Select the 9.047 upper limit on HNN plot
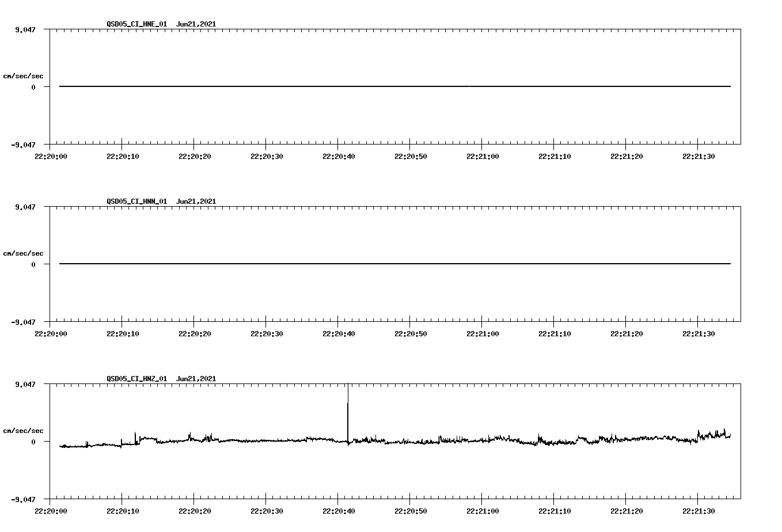The width and height of the screenshot is (782, 532). [25, 207]
